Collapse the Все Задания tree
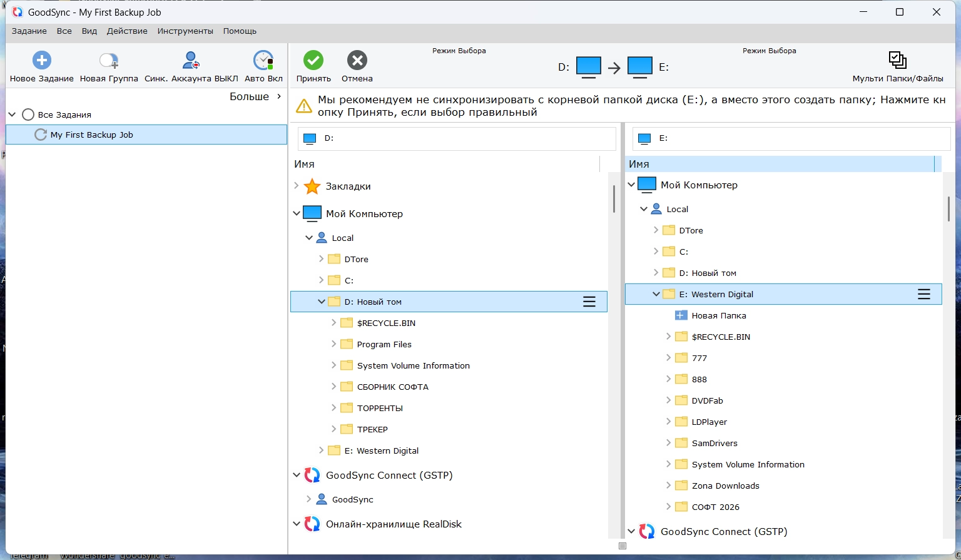This screenshot has width=961, height=560. click(12, 115)
